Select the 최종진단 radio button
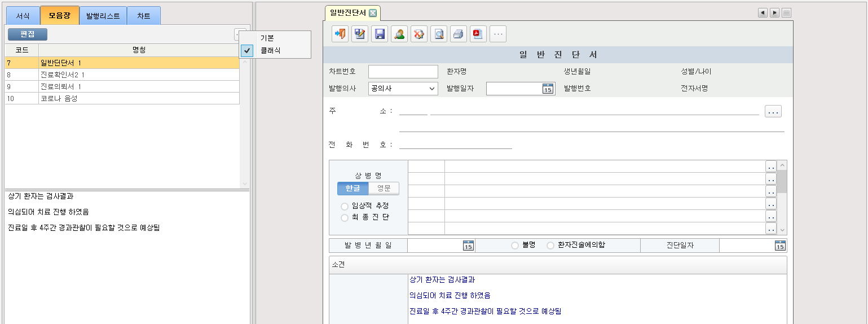The width and height of the screenshot is (868, 324). click(345, 217)
